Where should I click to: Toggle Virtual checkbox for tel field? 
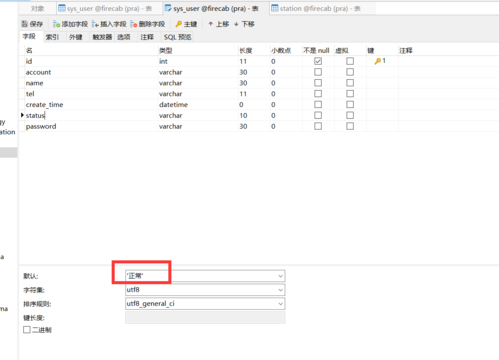pos(350,94)
